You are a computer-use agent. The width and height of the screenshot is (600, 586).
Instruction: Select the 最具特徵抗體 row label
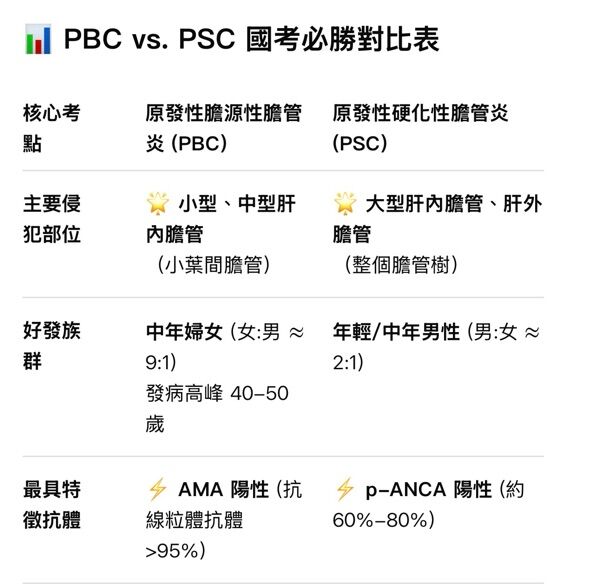(52, 505)
